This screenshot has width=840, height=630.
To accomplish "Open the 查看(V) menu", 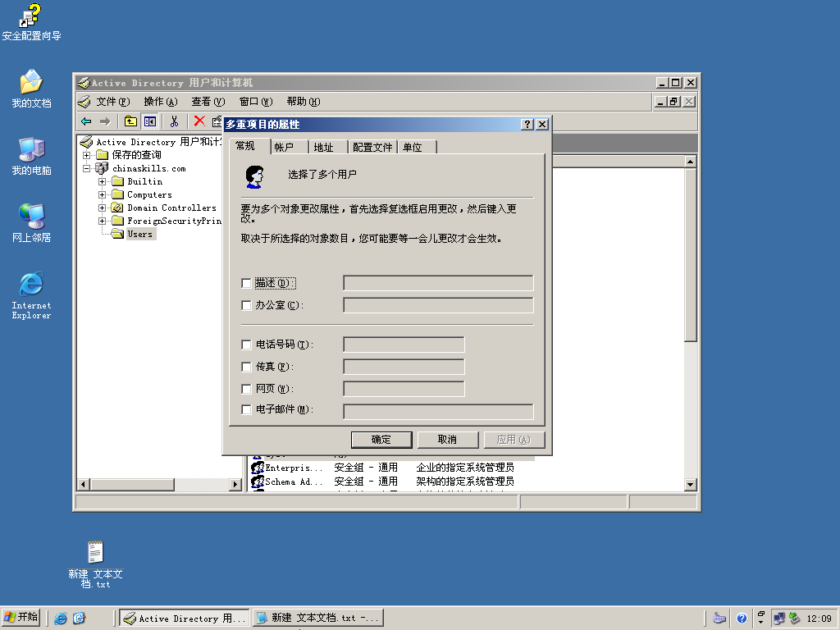I will [208, 102].
